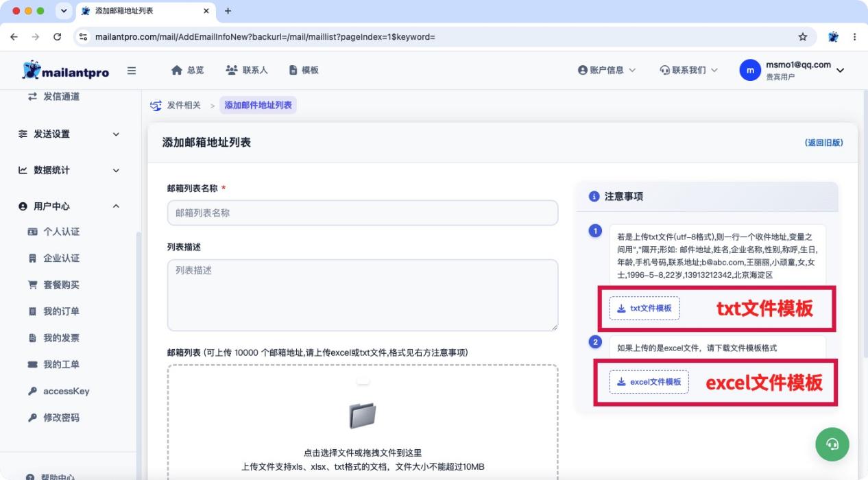Open a new browser tab

point(228,11)
